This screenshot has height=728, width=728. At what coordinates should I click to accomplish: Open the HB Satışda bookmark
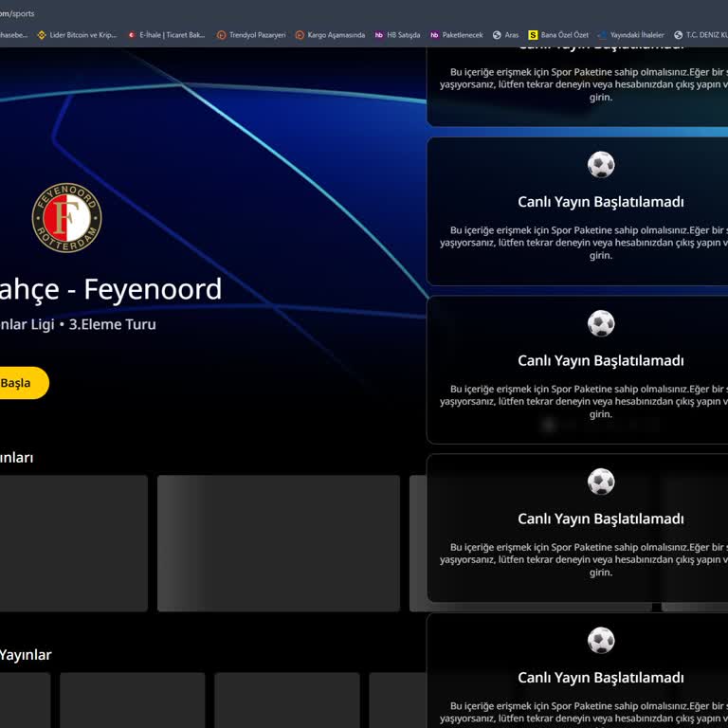397,35
